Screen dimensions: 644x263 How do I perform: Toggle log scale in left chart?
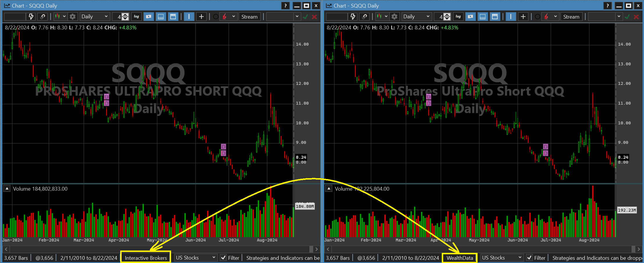coord(136,17)
